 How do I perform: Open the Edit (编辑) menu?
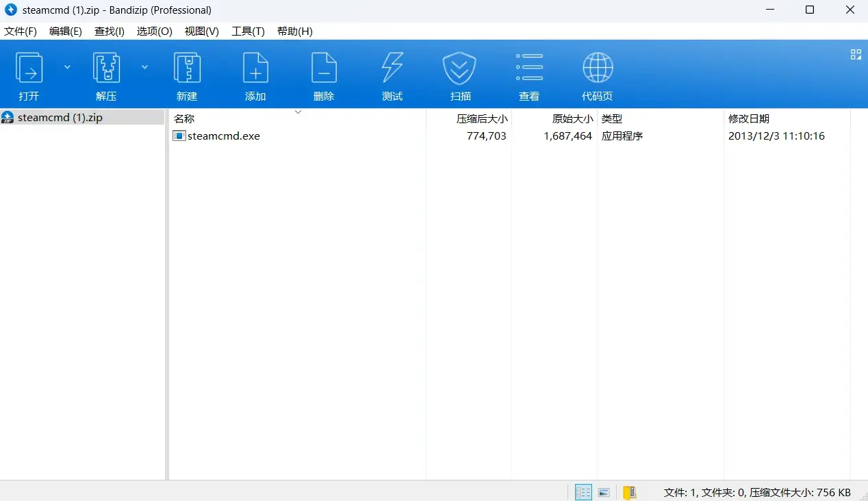[66, 31]
